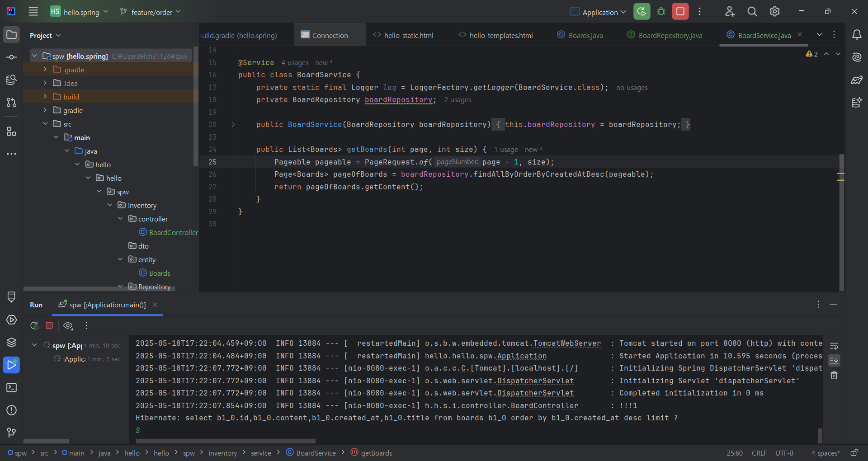Click the editor vertical scrollbar
The width and height of the screenshot is (868, 461).
[x=842, y=221]
